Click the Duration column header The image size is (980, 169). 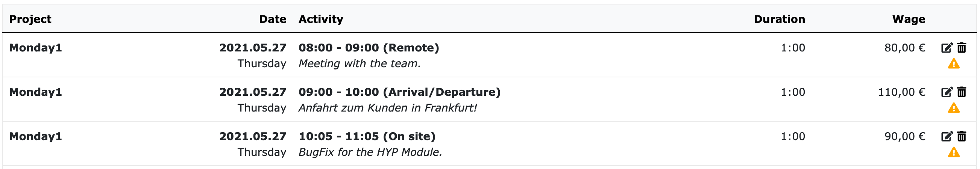tap(779, 20)
